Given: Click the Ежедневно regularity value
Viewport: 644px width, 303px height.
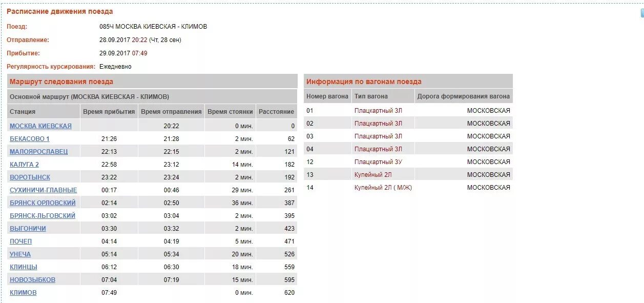Looking at the screenshot, I should click(x=115, y=67).
